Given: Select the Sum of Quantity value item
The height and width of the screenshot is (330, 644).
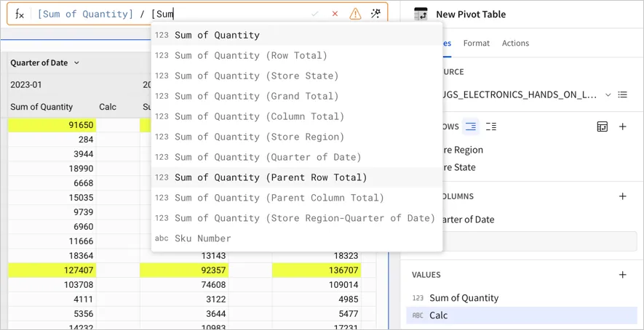Looking at the screenshot, I should click(522, 298).
